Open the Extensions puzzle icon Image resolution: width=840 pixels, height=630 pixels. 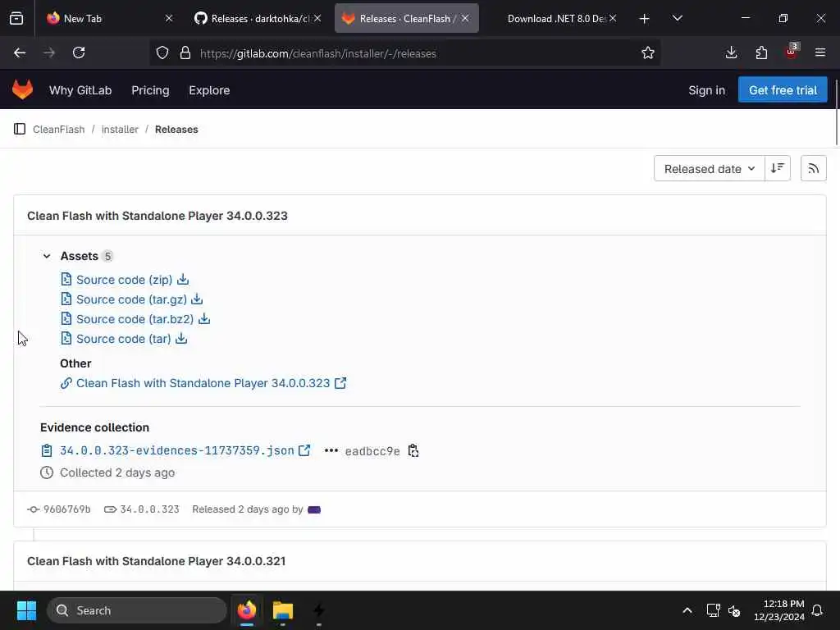coord(761,52)
